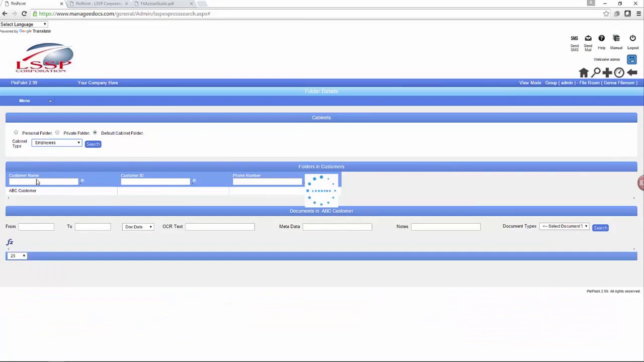Screen dimensions: 644x362
Task: Click the View Mode link
Action: (530, 82)
